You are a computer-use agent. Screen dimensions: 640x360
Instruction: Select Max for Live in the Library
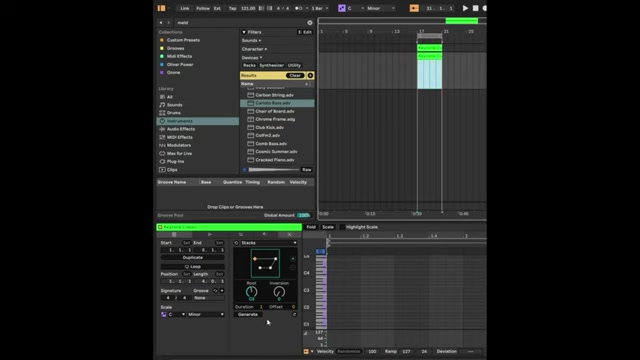(x=179, y=153)
